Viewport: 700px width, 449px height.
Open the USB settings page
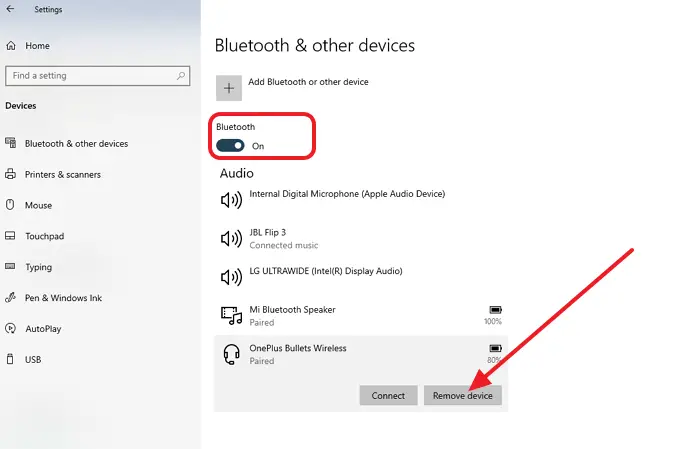pos(33,359)
